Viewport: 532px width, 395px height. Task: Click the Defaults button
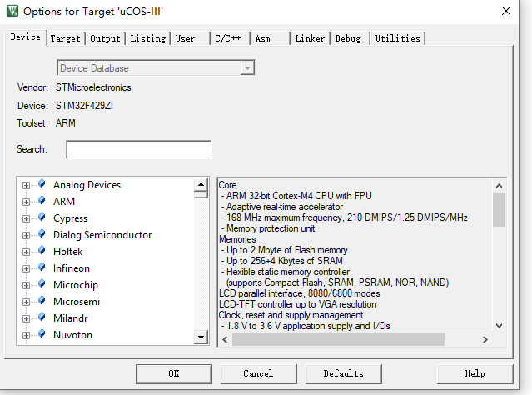(343, 373)
